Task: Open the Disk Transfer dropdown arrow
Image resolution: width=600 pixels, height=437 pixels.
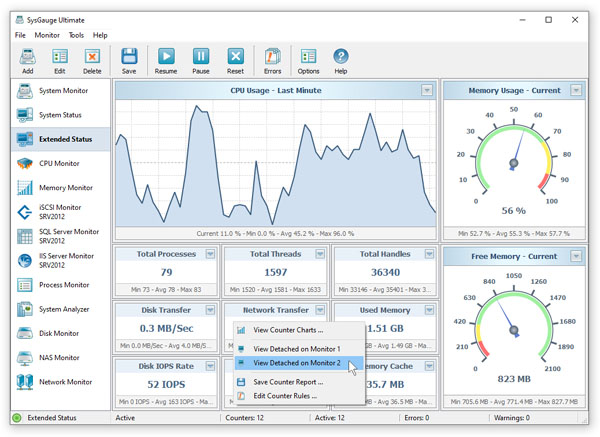Action: pyautogui.click(x=210, y=310)
